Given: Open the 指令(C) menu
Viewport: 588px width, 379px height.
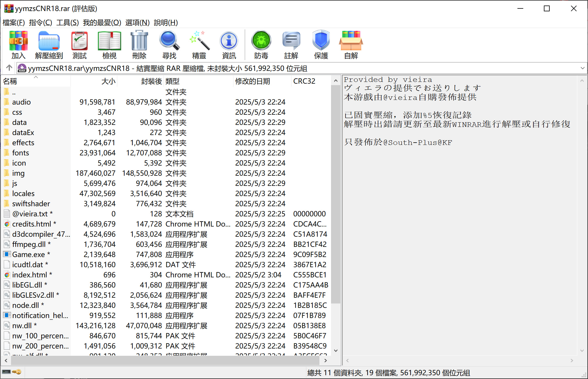Looking at the screenshot, I should point(41,22).
